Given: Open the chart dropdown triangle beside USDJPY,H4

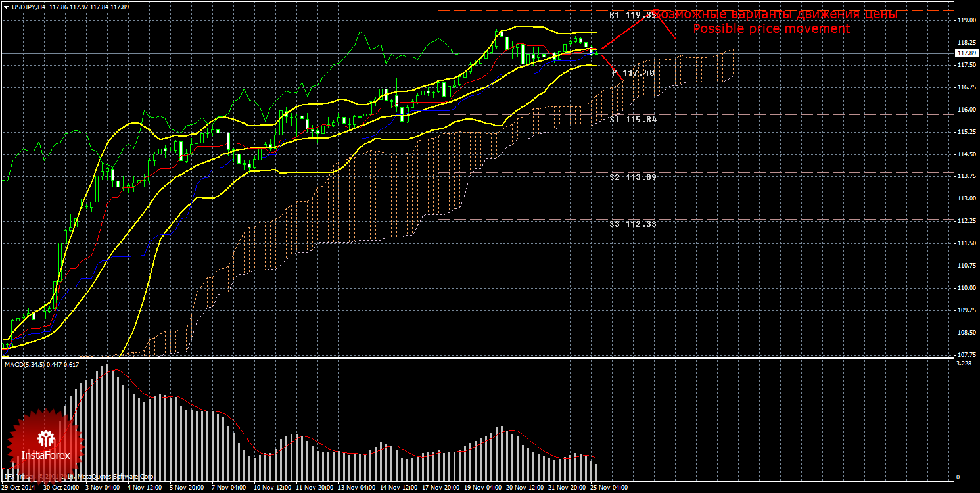Looking at the screenshot, I should click(5, 7).
